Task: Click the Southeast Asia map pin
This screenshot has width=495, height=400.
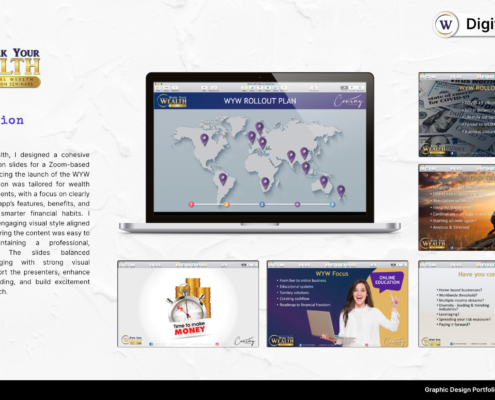Action: click(306, 167)
